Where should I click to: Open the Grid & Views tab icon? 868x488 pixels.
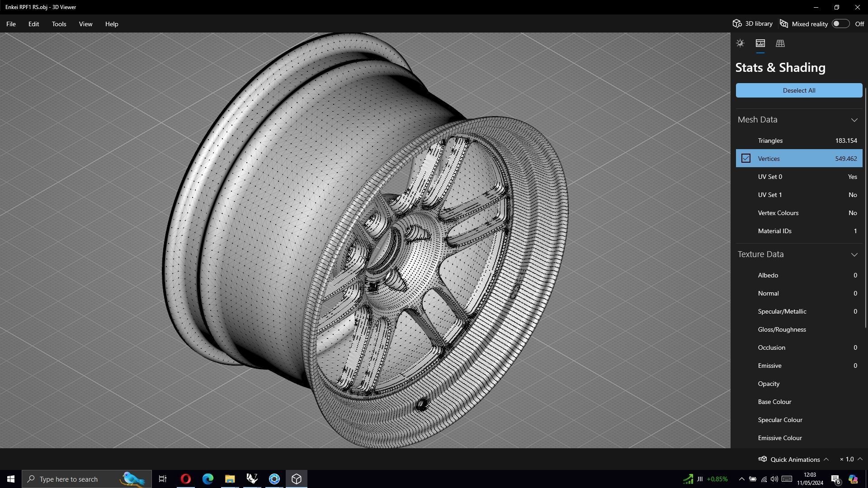tap(780, 43)
